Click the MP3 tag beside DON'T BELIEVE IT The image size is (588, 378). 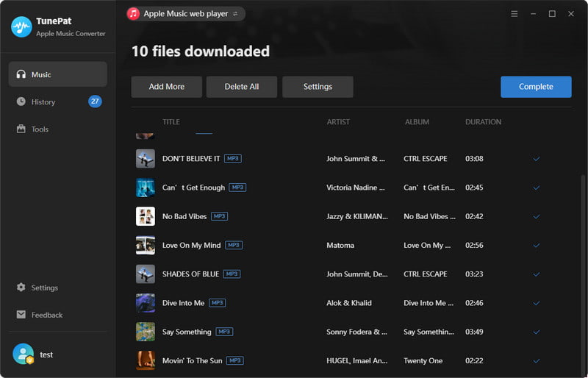[233, 158]
